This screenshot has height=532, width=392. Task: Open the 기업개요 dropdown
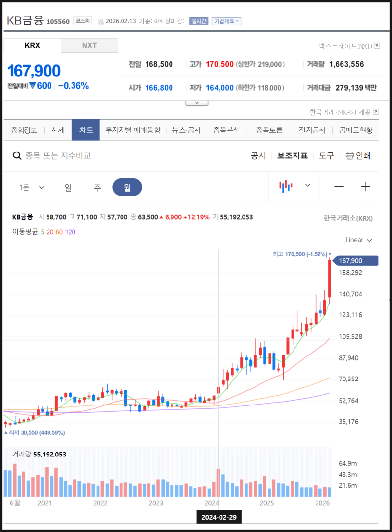point(226,21)
